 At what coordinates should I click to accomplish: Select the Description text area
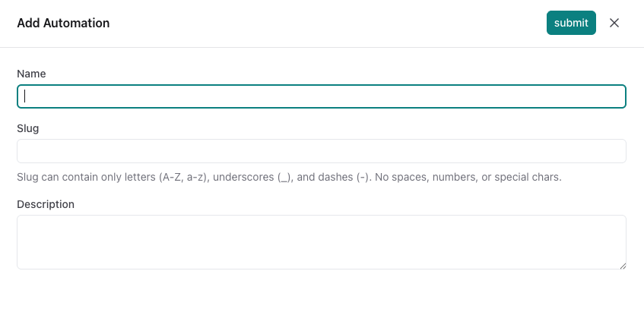[321, 242]
